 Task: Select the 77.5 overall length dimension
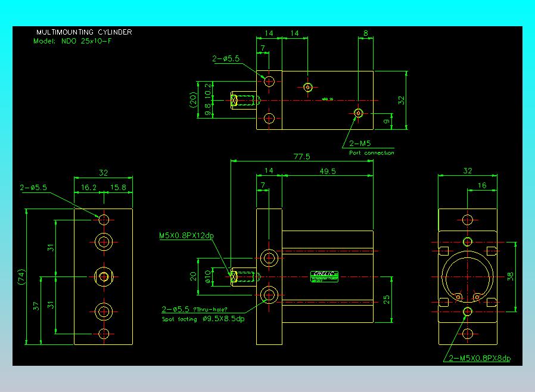coord(301,157)
